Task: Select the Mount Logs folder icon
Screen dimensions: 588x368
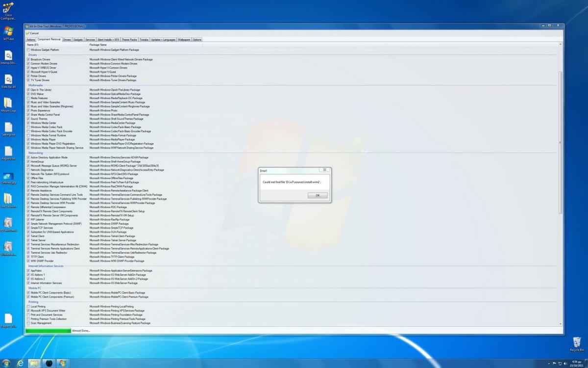Action: click(8, 105)
